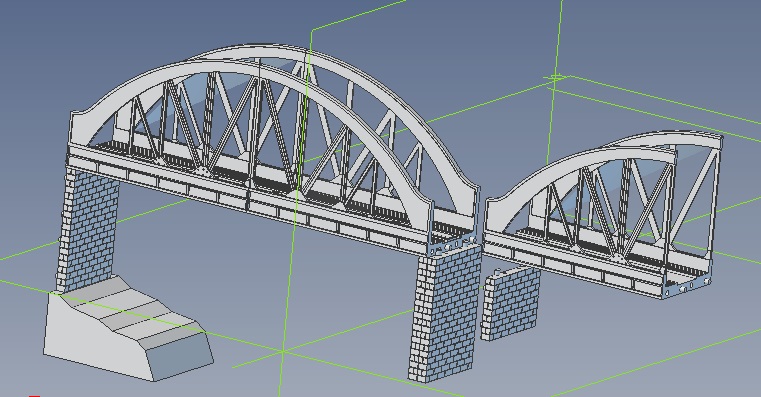Select the left brick pier under the bridge
The width and height of the screenshot is (761, 397).
[88, 227]
